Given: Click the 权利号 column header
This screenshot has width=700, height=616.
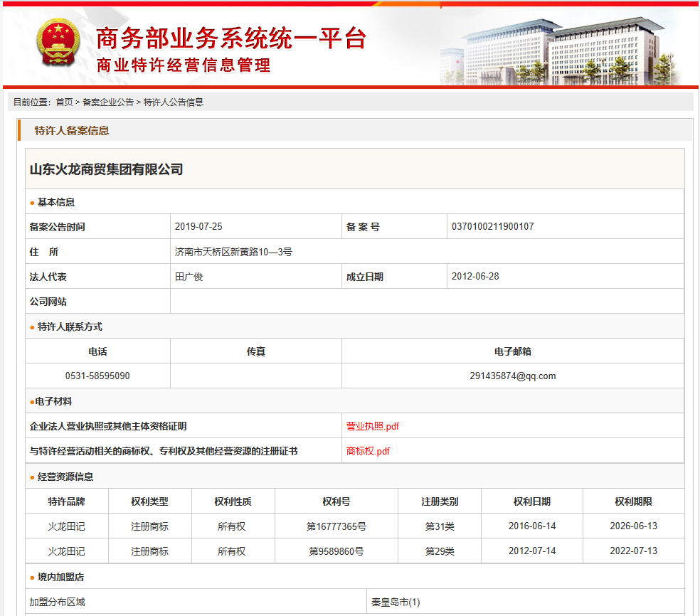Looking at the screenshot, I should coord(336,501).
